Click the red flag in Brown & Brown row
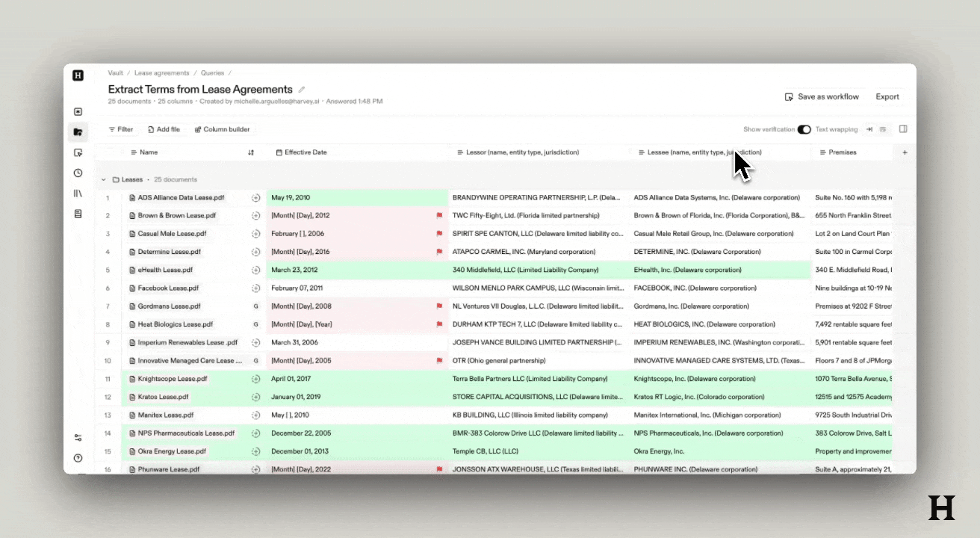The width and height of the screenshot is (980, 538). click(x=440, y=216)
